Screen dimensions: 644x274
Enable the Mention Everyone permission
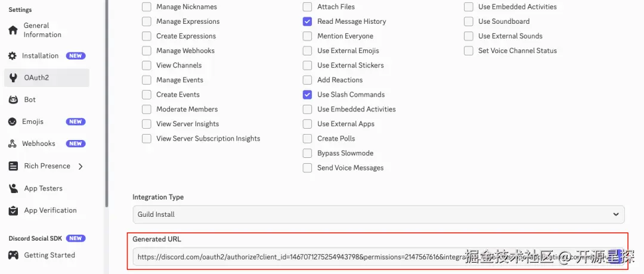click(x=307, y=36)
